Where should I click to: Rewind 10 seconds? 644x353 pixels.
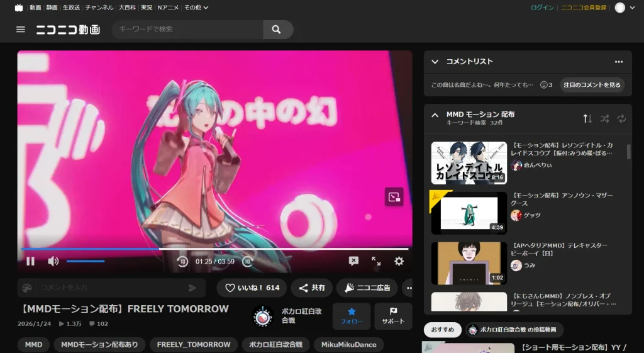pyautogui.click(x=182, y=261)
